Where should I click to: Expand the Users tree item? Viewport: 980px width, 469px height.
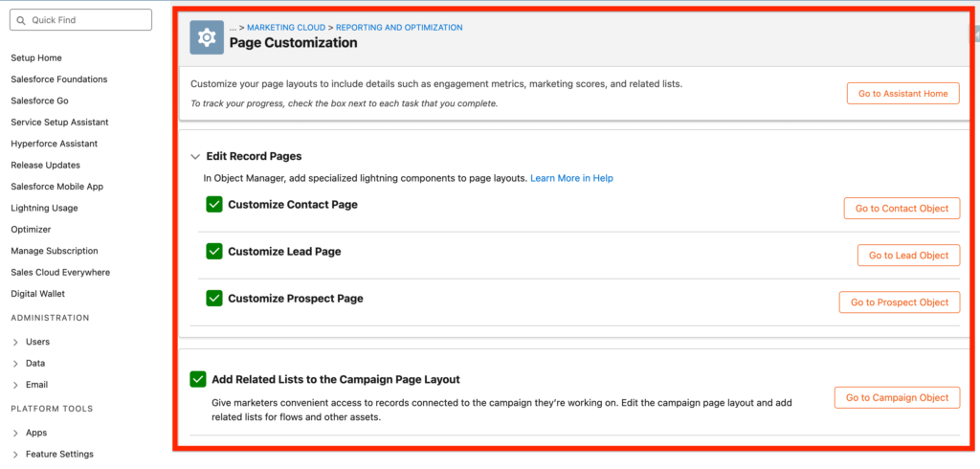16,342
